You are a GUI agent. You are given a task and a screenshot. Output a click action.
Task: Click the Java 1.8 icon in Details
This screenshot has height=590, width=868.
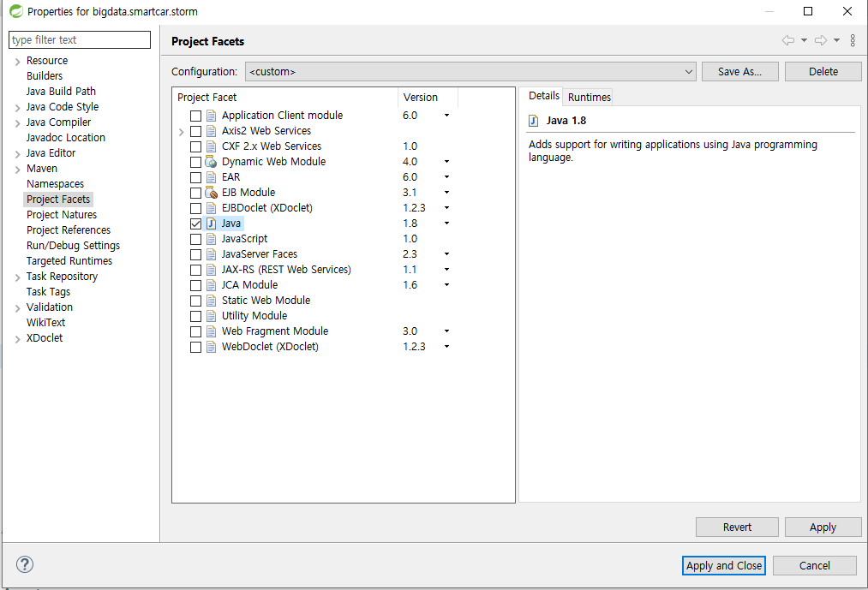pos(534,121)
